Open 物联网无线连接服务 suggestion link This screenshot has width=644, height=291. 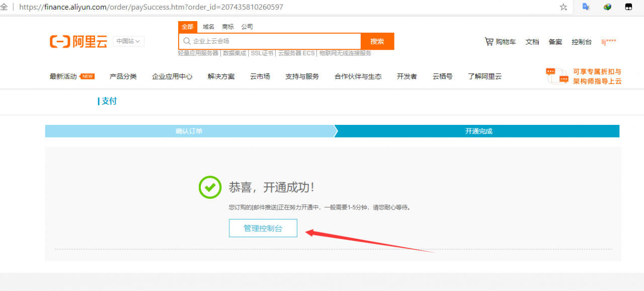345,53
